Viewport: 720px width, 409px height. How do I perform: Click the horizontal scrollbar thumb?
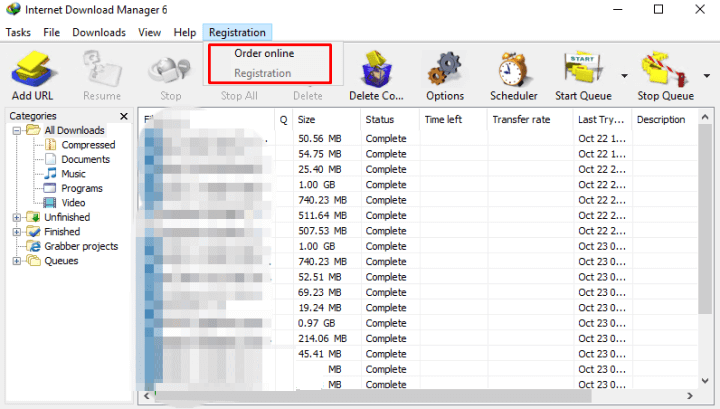pyautogui.click(x=373, y=396)
